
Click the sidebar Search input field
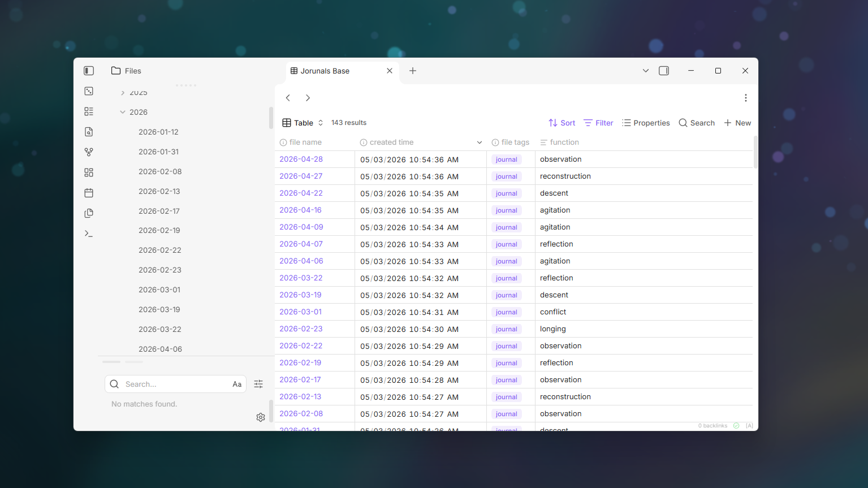point(175,384)
